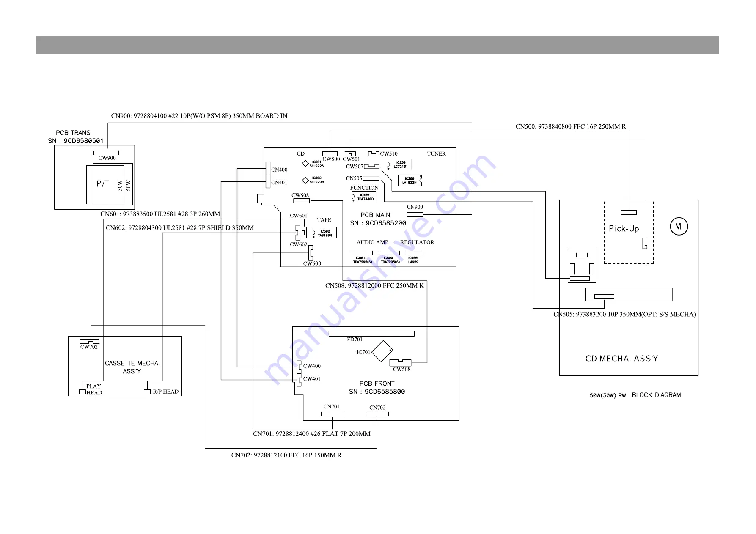The width and height of the screenshot is (756, 534).
Task: Click the CW401 label on PCB FRONT
Action: click(312, 379)
